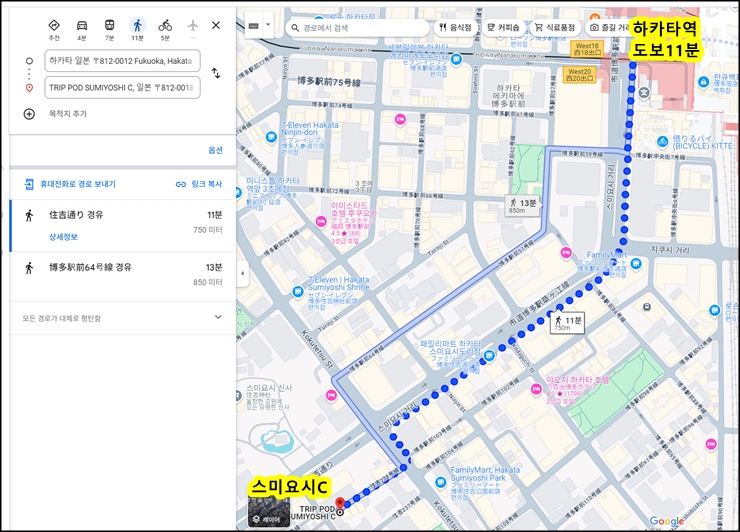This screenshot has height=532, width=740.
Task: Edit the TRIP POD SUMIYOSHI C destination field
Action: pos(122,87)
